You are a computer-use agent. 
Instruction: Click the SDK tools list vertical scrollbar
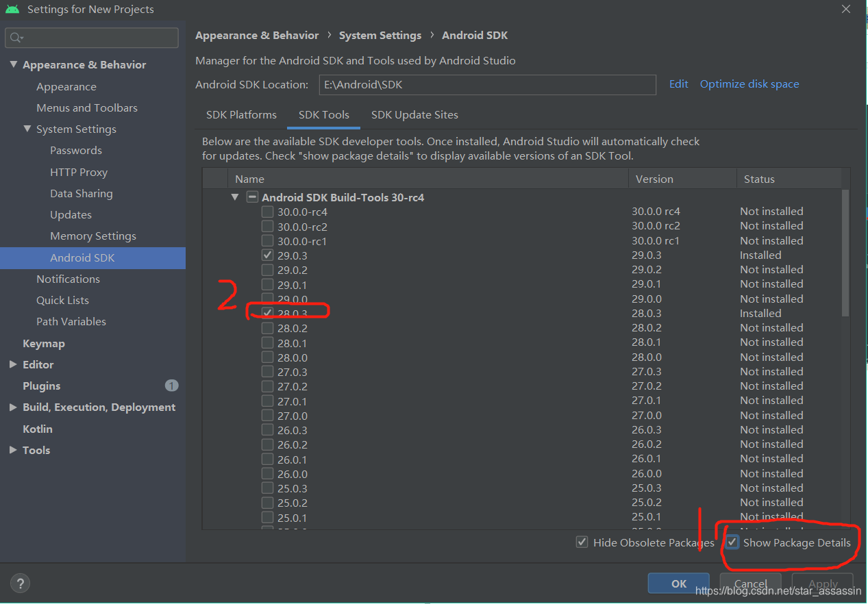point(845,253)
